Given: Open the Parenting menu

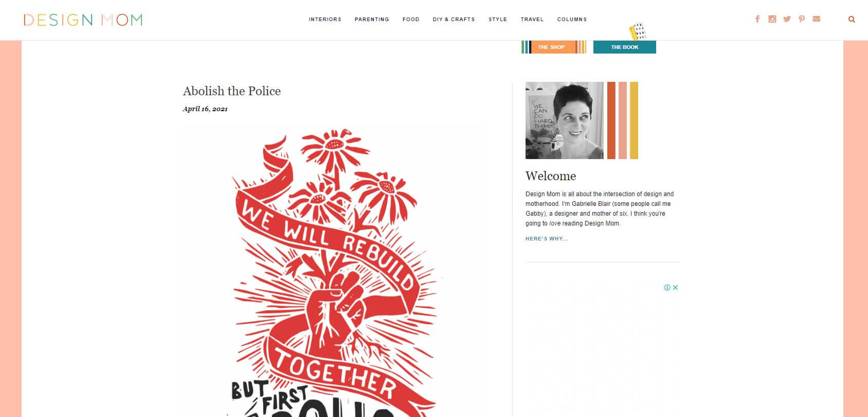Looking at the screenshot, I should point(372,20).
